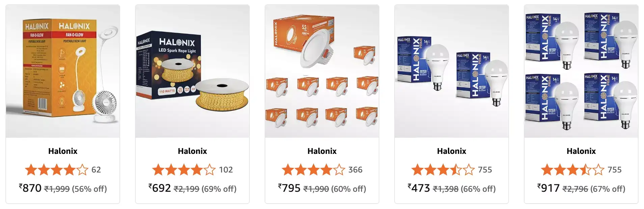Open the Fan-O-Glow desk light product image
644x209 pixels.
point(63,71)
